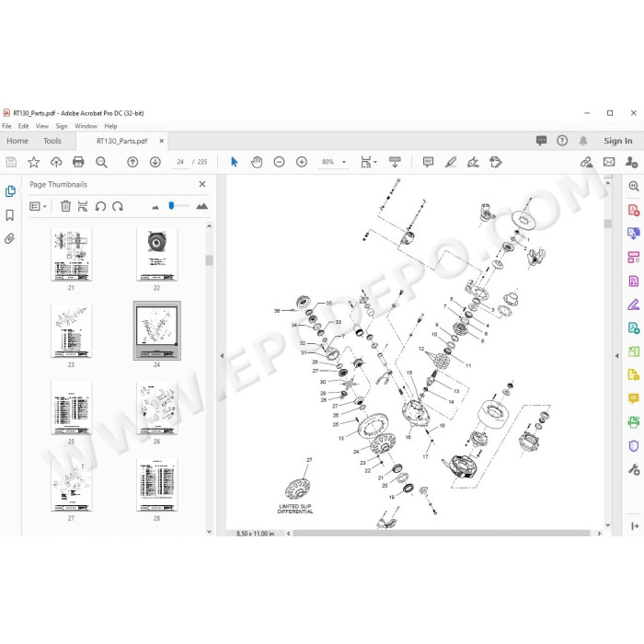
Task: Open the notifications bell
Action: click(582, 141)
